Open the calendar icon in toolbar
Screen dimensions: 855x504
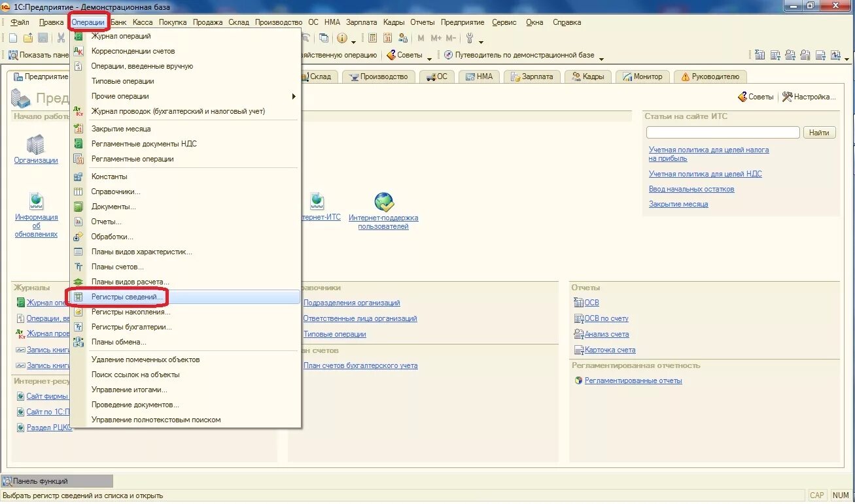(388, 38)
